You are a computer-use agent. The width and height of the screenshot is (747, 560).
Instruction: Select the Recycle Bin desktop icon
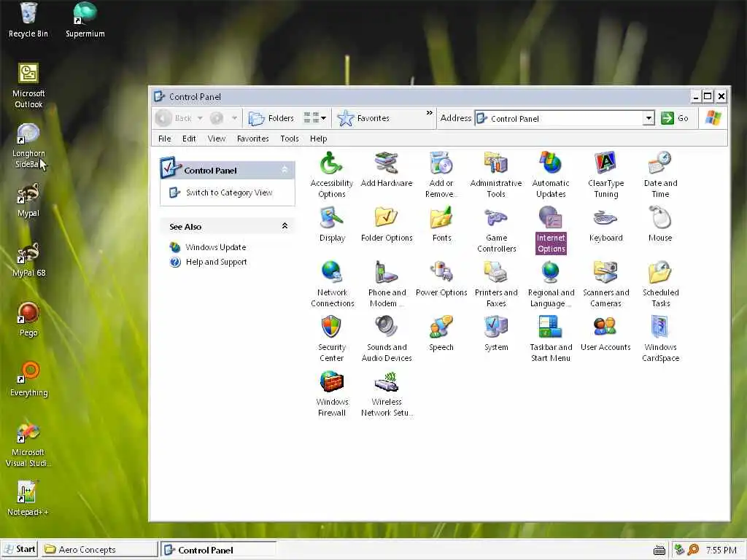click(28, 20)
